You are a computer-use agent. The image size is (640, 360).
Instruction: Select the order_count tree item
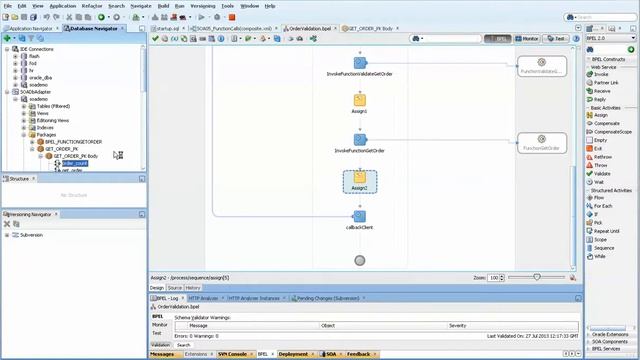click(75, 163)
